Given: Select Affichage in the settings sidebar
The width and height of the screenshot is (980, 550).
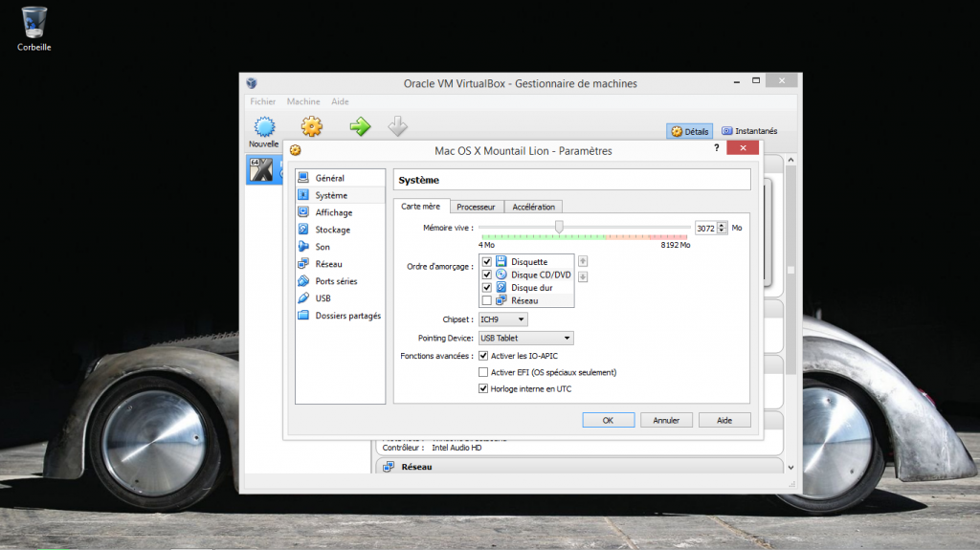Looking at the screenshot, I should point(333,212).
